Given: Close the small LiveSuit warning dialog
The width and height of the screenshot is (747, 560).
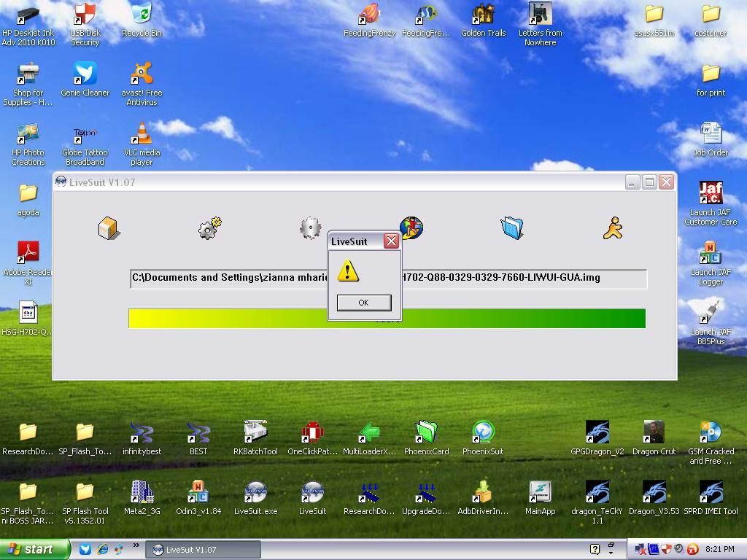Looking at the screenshot, I should 391,241.
